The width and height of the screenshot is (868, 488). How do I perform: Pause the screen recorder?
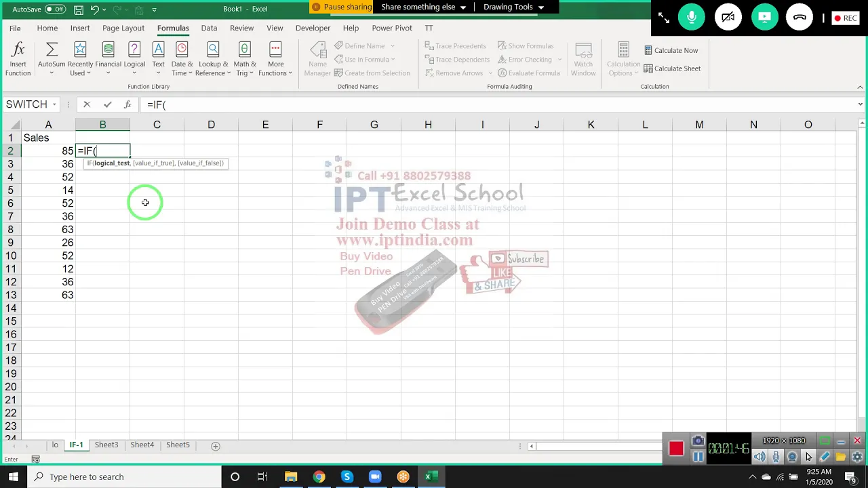698,457
